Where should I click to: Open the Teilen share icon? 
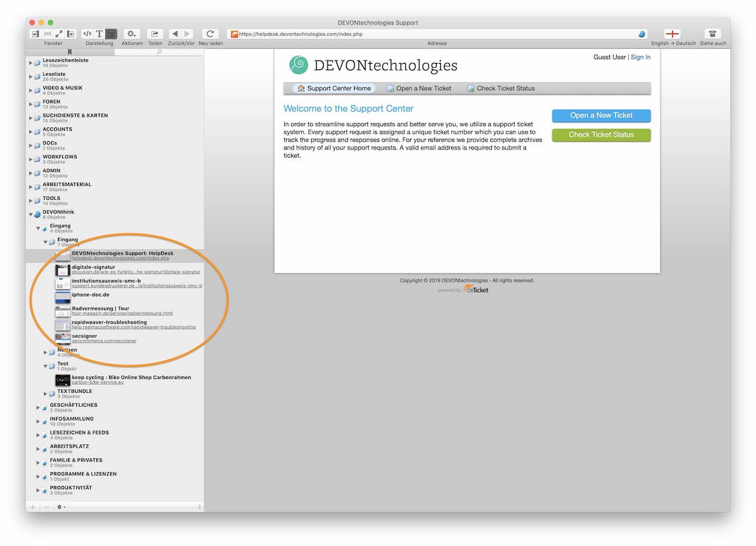click(154, 34)
